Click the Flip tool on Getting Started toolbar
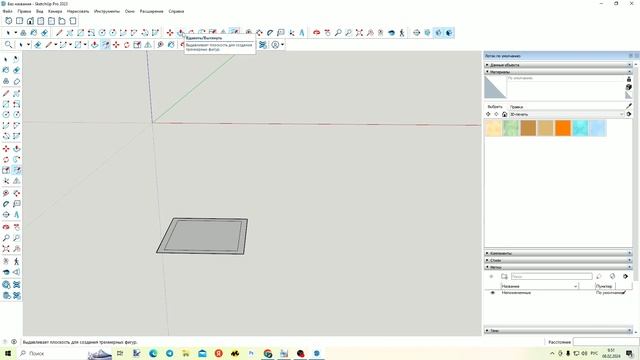The image size is (640, 360). tap(148, 44)
